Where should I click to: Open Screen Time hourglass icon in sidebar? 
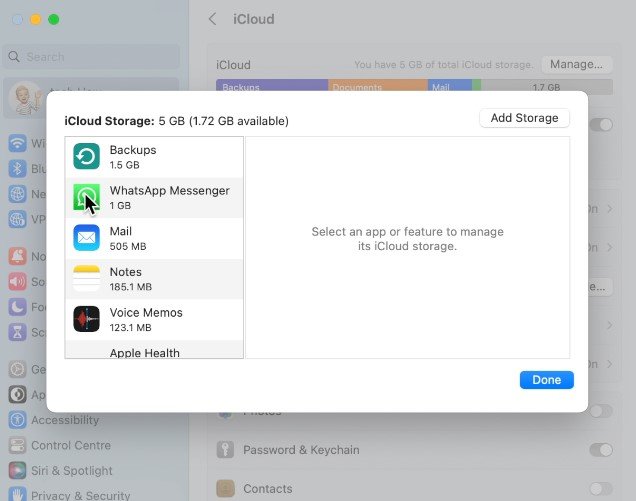17,332
